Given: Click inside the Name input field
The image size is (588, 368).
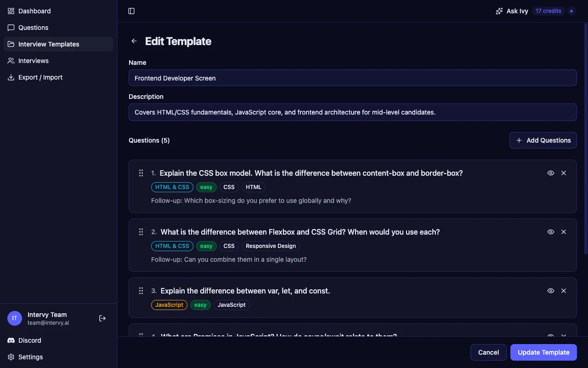Looking at the screenshot, I should pyautogui.click(x=353, y=78).
